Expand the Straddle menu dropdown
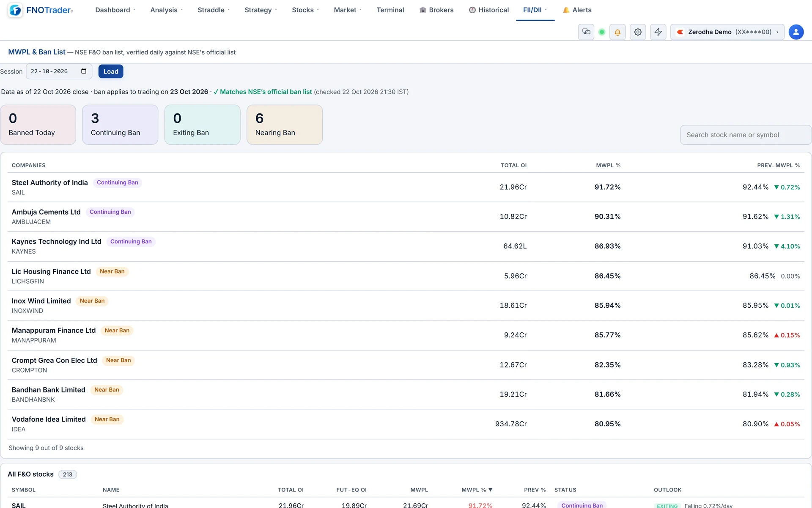The image size is (812, 508). pos(214,10)
